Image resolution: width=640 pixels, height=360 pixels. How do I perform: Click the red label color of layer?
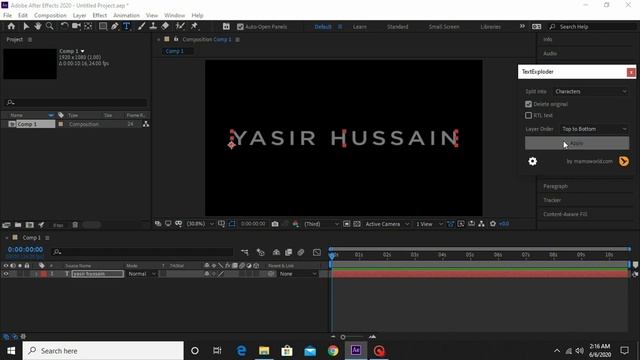pos(44,274)
